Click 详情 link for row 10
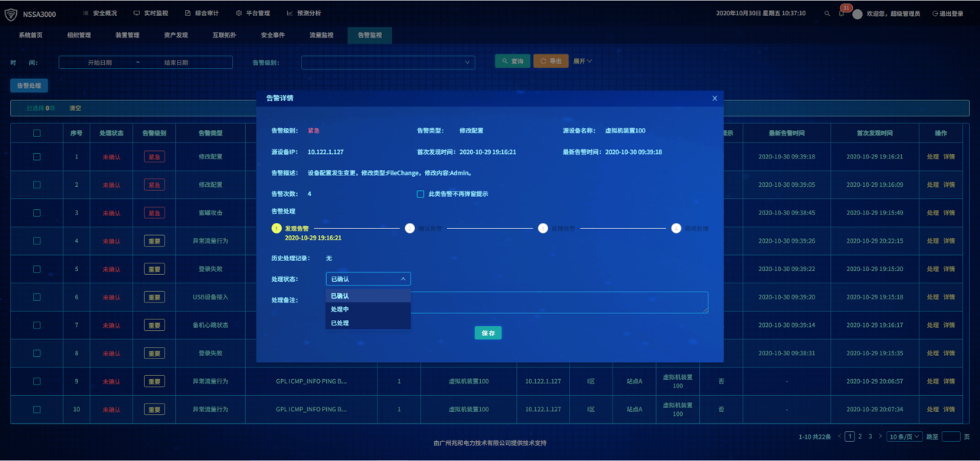Screen dimensions: 980x461 pyautogui.click(x=949, y=409)
